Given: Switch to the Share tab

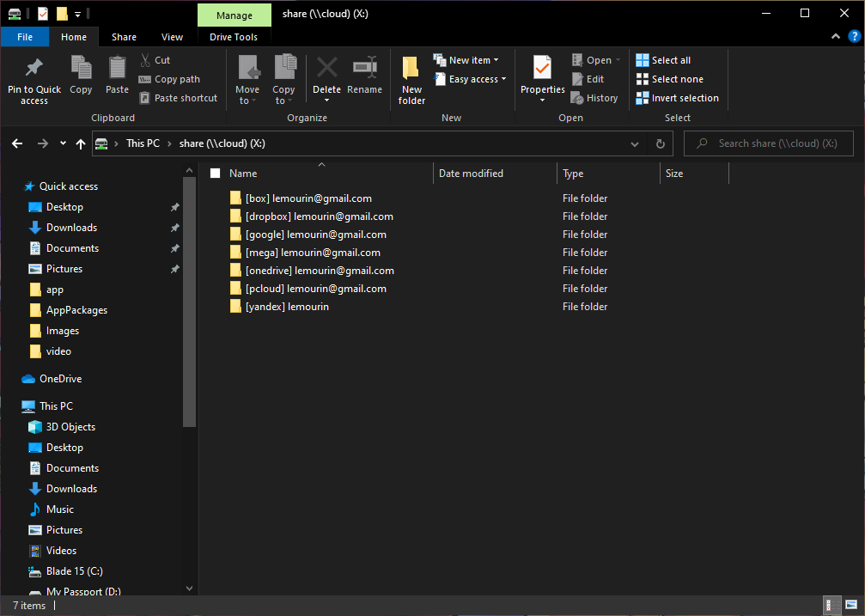Looking at the screenshot, I should tap(124, 37).
